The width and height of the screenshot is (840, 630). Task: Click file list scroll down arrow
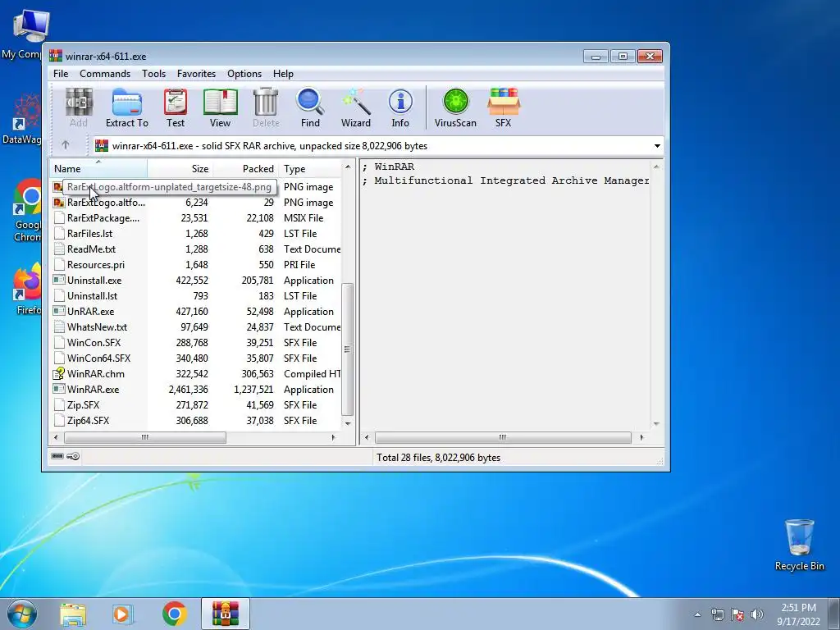pos(348,423)
